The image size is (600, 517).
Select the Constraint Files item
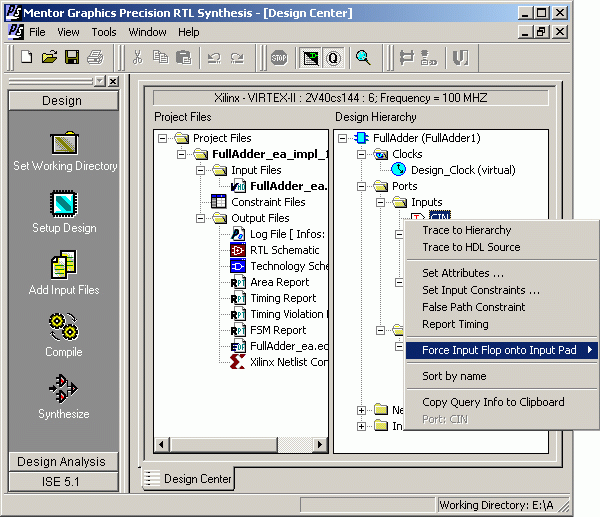(x=268, y=202)
